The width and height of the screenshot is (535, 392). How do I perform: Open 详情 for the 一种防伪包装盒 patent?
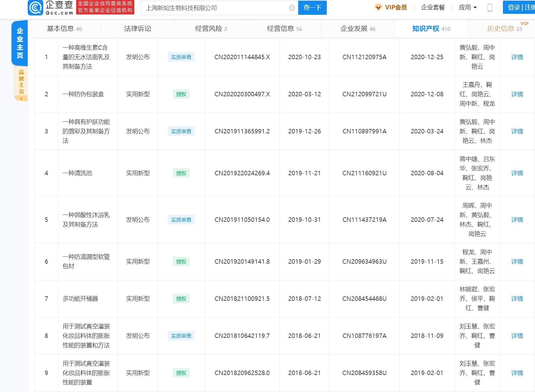click(517, 94)
